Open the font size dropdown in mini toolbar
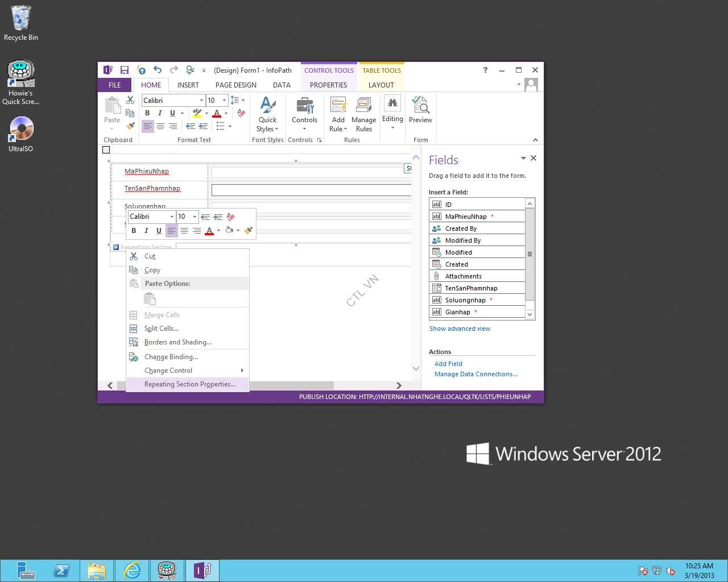The width and height of the screenshot is (728, 582). tap(195, 217)
